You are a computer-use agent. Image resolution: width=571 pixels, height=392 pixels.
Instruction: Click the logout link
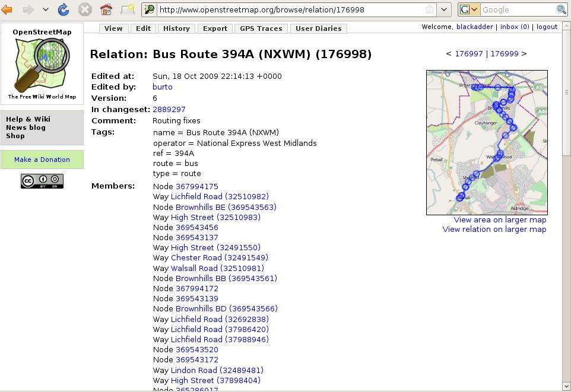(547, 27)
